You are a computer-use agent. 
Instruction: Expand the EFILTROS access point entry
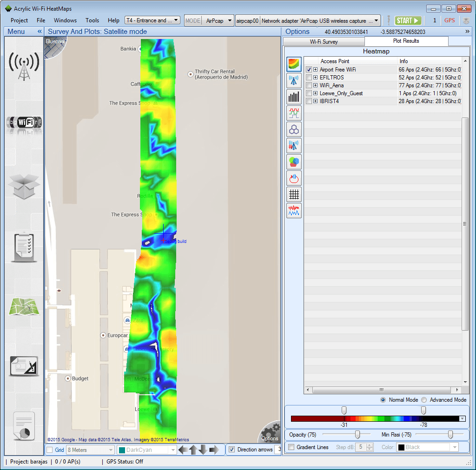[316, 77]
